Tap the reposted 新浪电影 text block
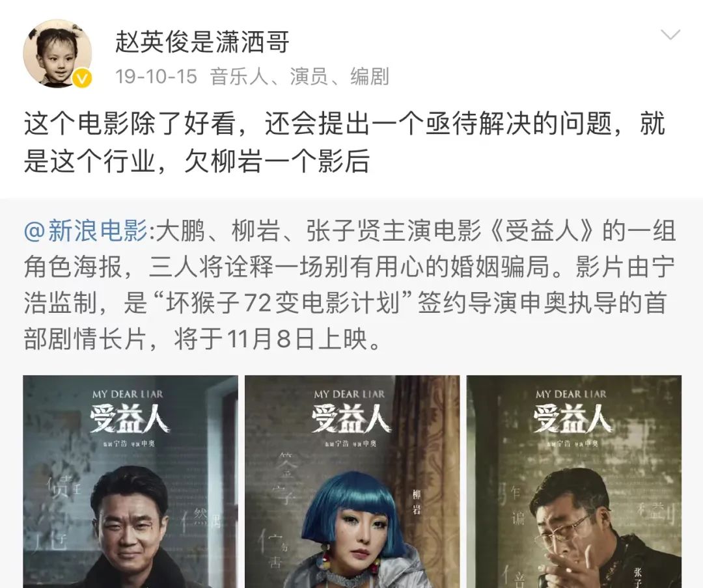The width and height of the screenshot is (703, 588). [x=350, y=285]
